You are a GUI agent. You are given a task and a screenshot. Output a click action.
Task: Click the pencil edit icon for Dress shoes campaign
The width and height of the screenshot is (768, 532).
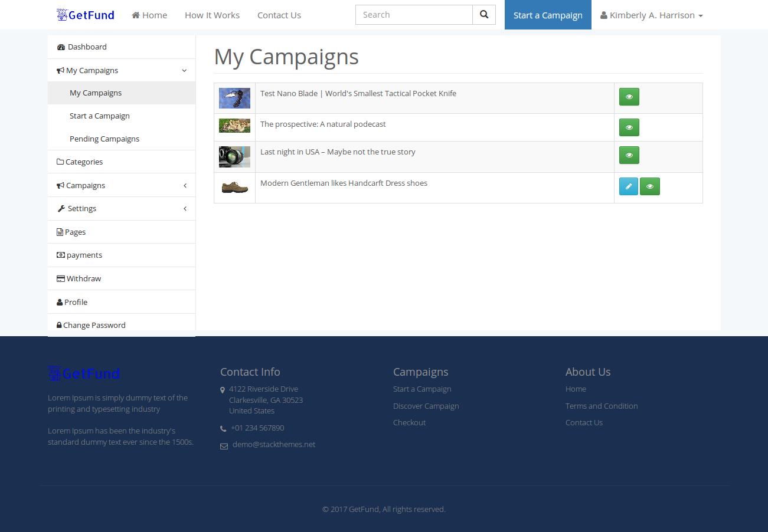coord(629,186)
